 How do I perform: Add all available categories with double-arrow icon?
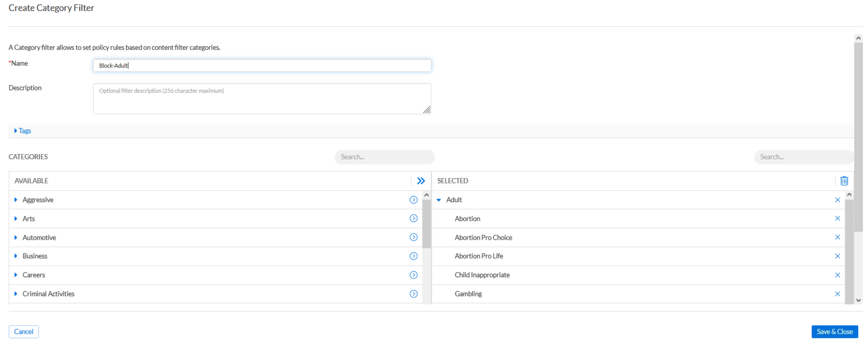[x=420, y=181]
